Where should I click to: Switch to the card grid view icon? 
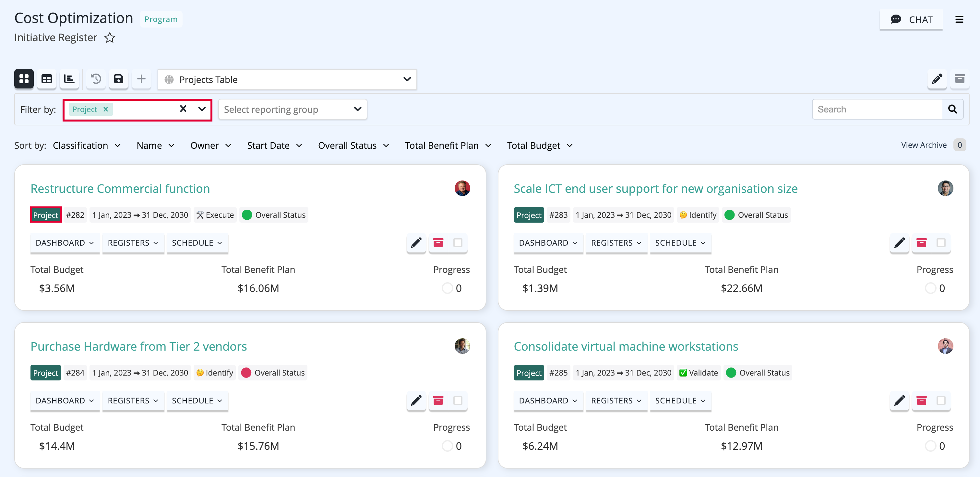coord(24,79)
